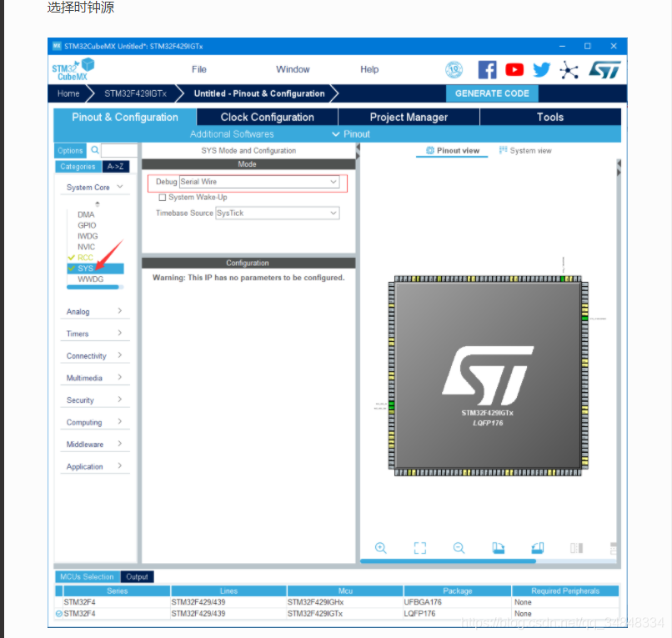Viewport: 672px width, 638px height.
Task: Zoom out on the pinout view
Action: (459, 548)
